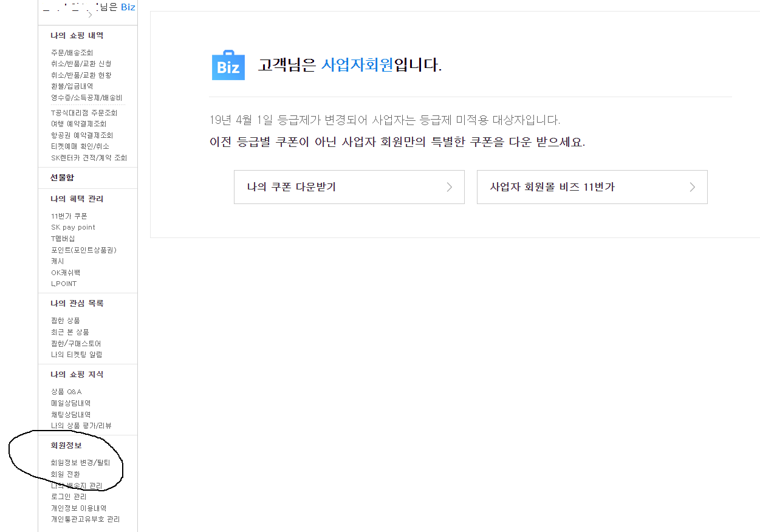Open 회원 전환 link
This screenshot has height=532, width=760.
coord(66,474)
